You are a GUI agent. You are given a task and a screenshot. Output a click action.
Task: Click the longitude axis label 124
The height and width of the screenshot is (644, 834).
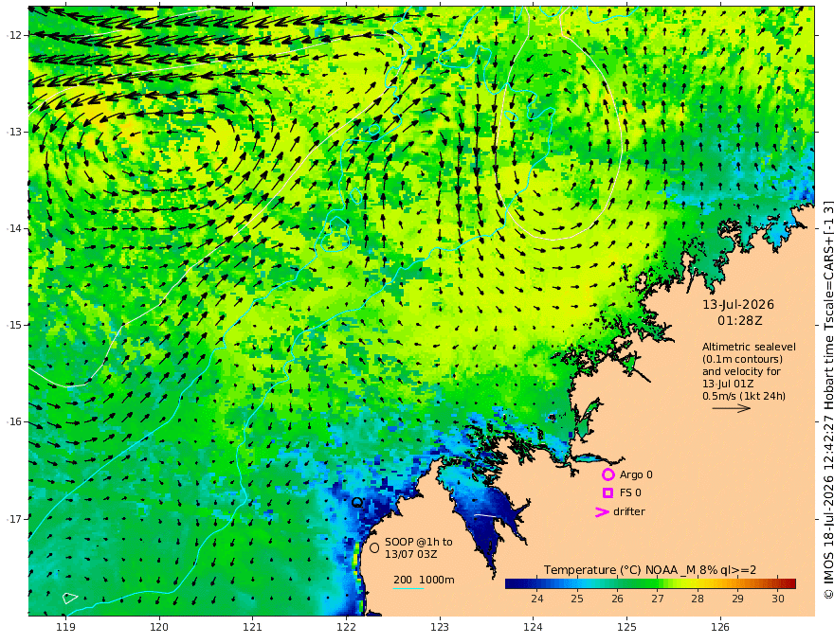[x=533, y=627]
